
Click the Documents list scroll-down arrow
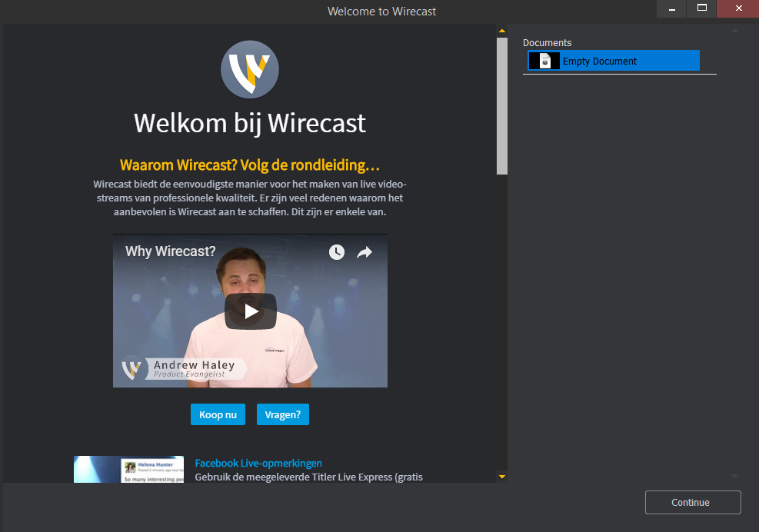point(735,477)
